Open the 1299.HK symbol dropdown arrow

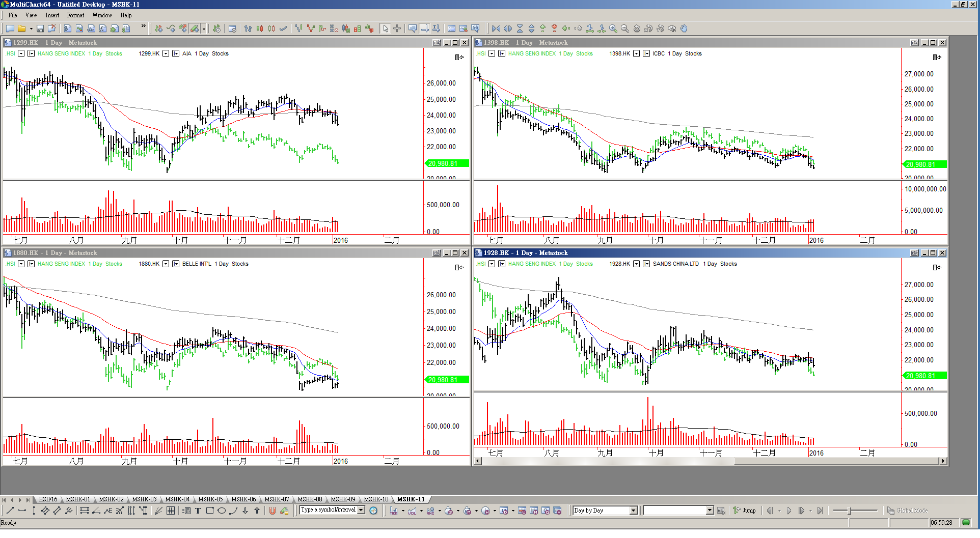pyautogui.click(x=166, y=53)
